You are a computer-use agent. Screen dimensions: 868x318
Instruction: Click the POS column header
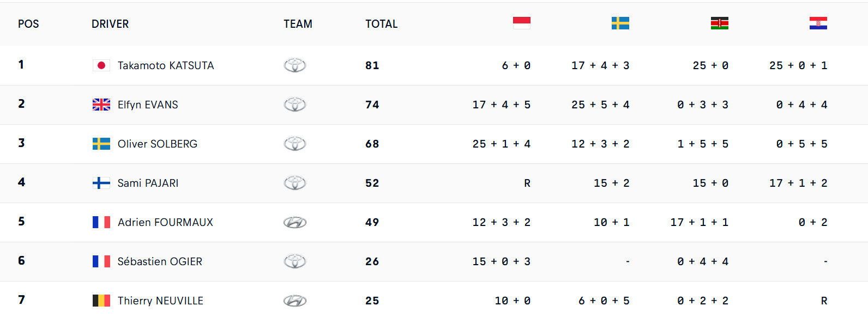[28, 24]
